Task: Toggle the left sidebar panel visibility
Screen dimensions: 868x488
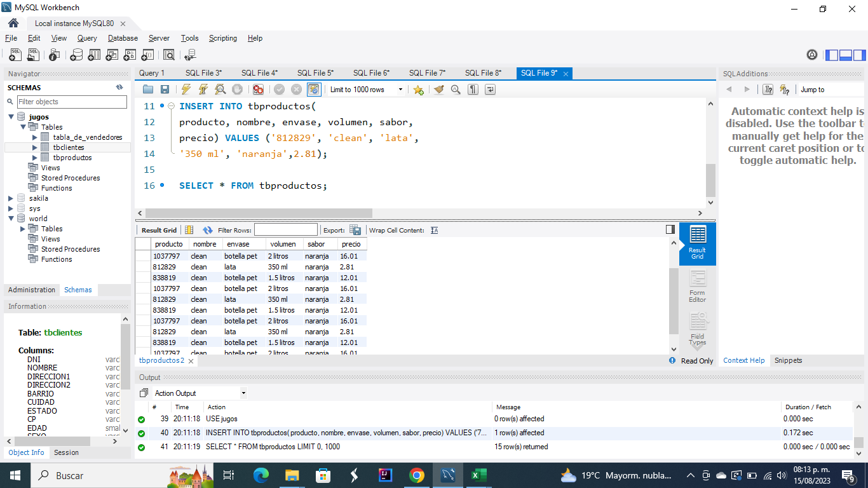Action: [x=832, y=55]
